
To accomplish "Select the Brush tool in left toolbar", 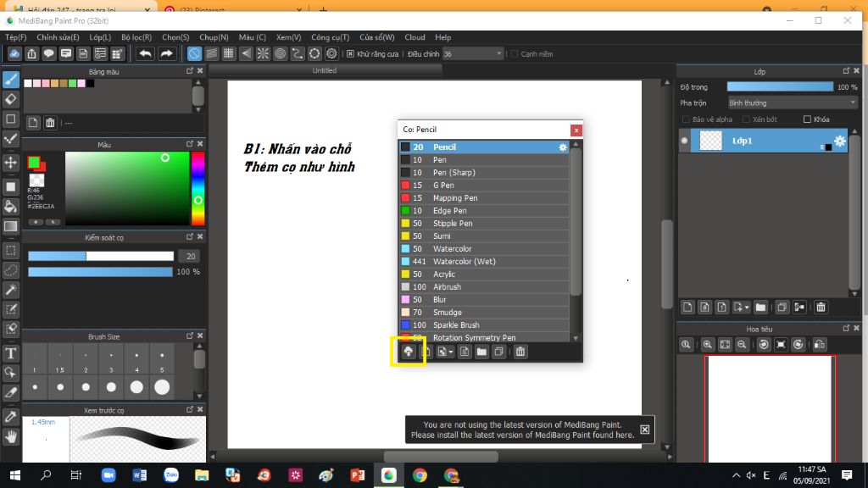I will 11,80.
